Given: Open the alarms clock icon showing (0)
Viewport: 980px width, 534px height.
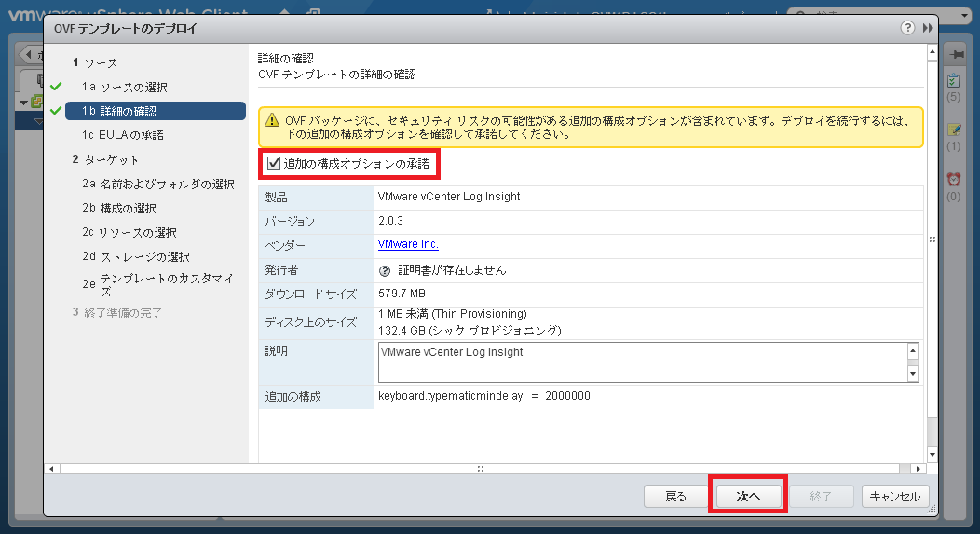Looking at the screenshot, I should click(954, 180).
